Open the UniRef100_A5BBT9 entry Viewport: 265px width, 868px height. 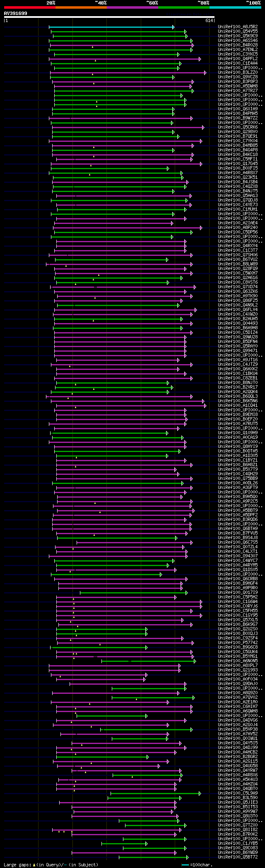coord(238,511)
